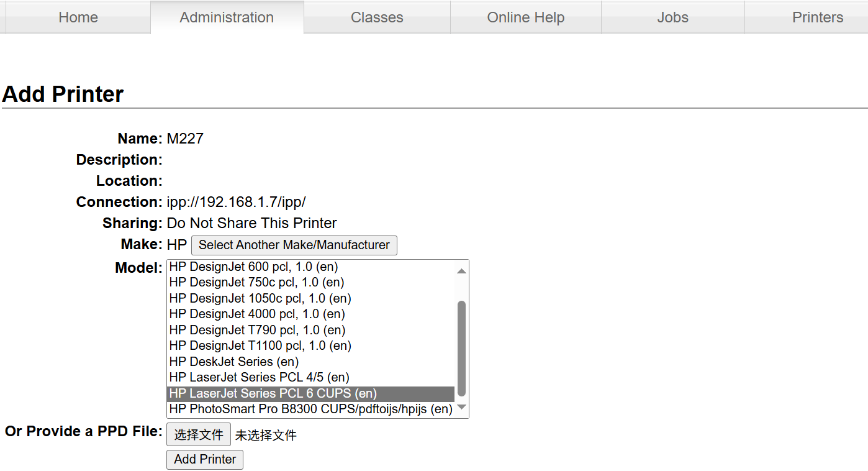Open the Classes tab
The width and height of the screenshot is (868, 471).
(x=377, y=17)
